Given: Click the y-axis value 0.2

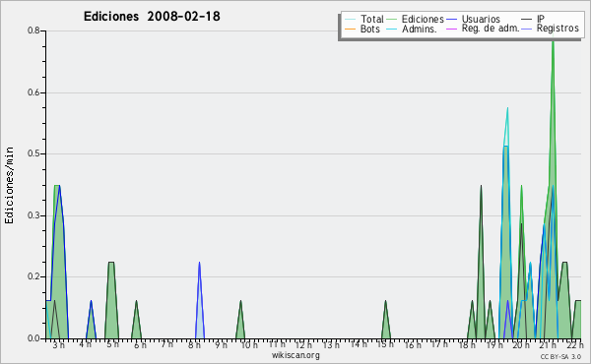Looking at the screenshot, I should pyautogui.click(x=33, y=276).
